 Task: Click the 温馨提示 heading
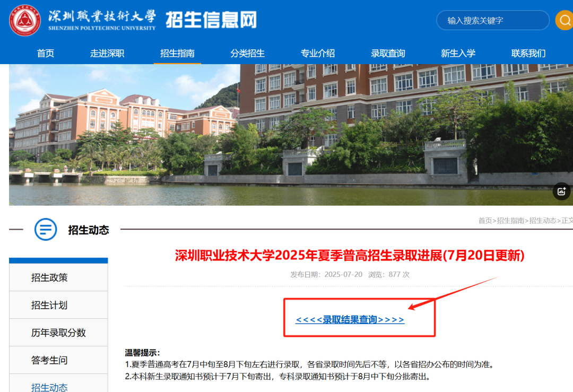coord(143,353)
